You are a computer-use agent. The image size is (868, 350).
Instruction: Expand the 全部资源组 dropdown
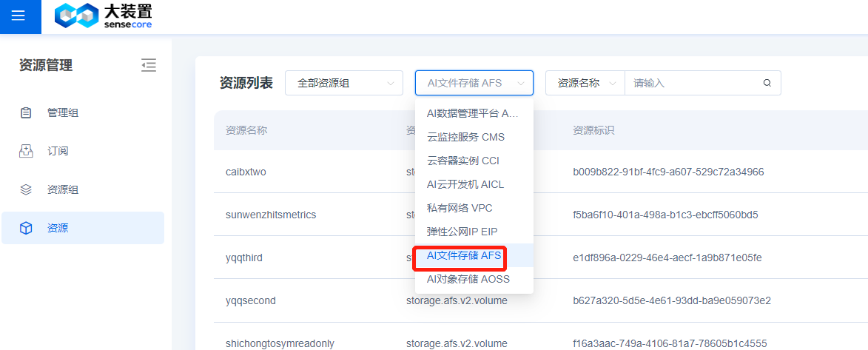[343, 83]
